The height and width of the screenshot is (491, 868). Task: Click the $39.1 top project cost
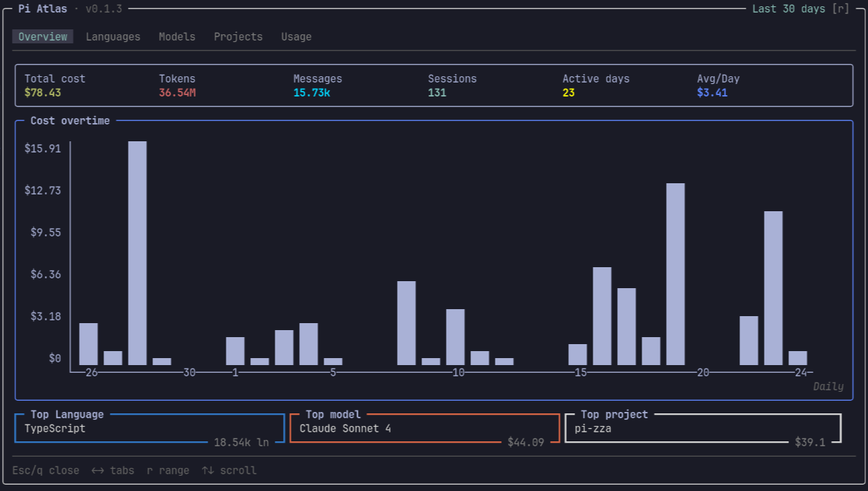pos(810,442)
